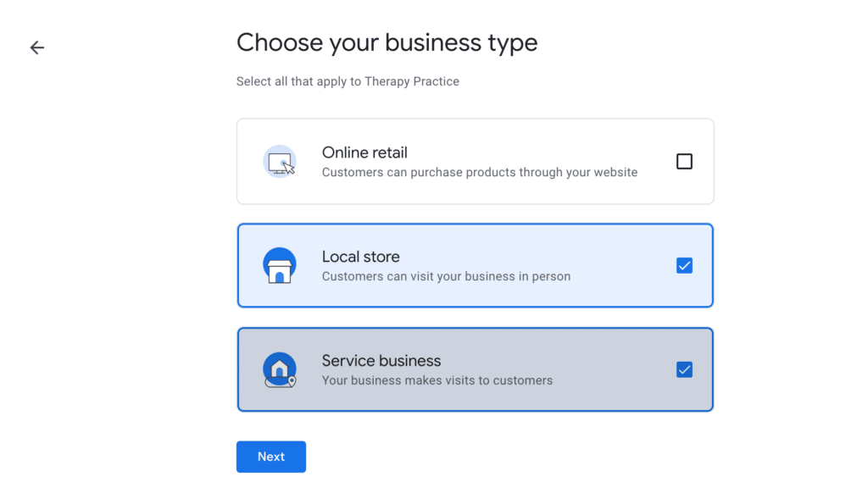This screenshot has width=868, height=493.
Task: Click the "Online retail" title text
Action: (x=364, y=152)
